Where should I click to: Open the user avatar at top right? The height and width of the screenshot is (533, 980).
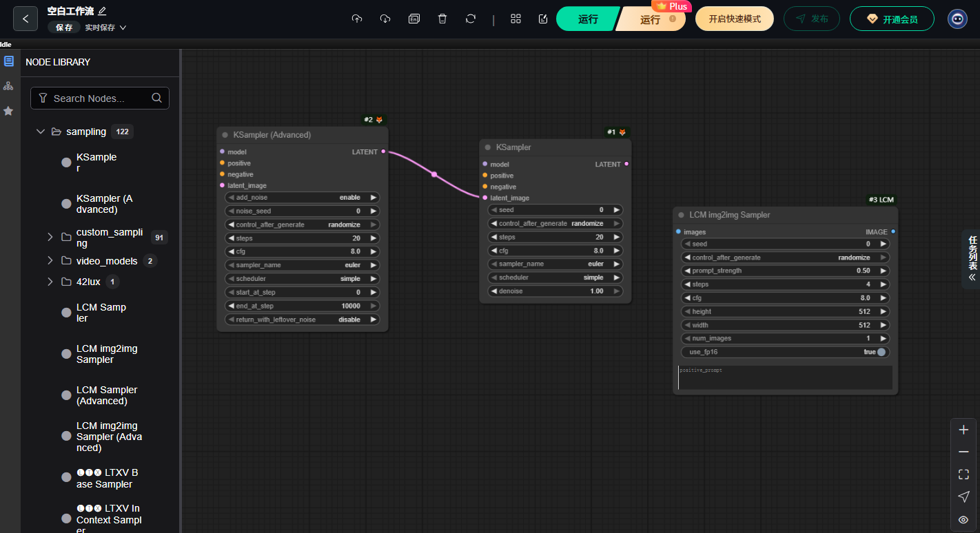tap(957, 19)
